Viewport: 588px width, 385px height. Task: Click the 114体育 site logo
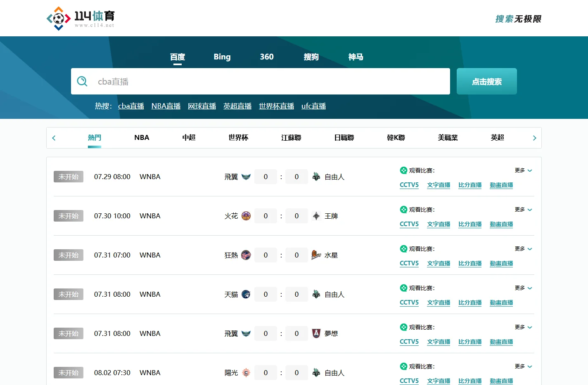[81, 19]
